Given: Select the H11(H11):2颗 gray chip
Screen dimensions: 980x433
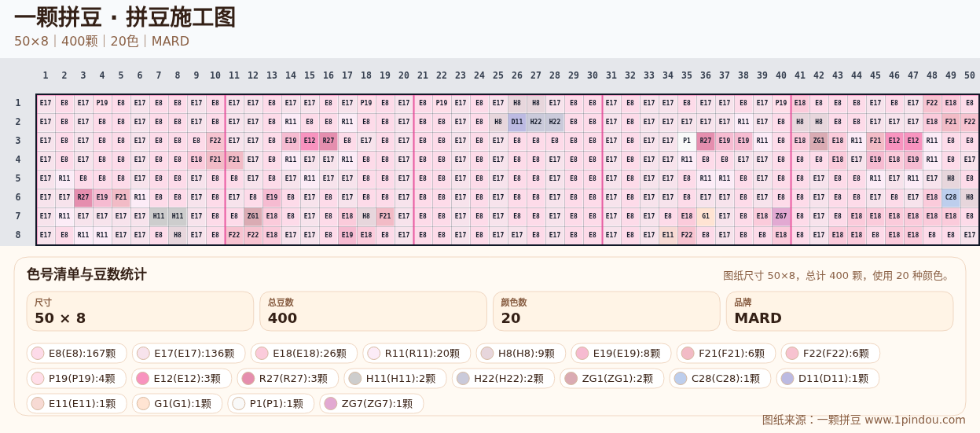Looking at the screenshot, I should pos(395,379).
